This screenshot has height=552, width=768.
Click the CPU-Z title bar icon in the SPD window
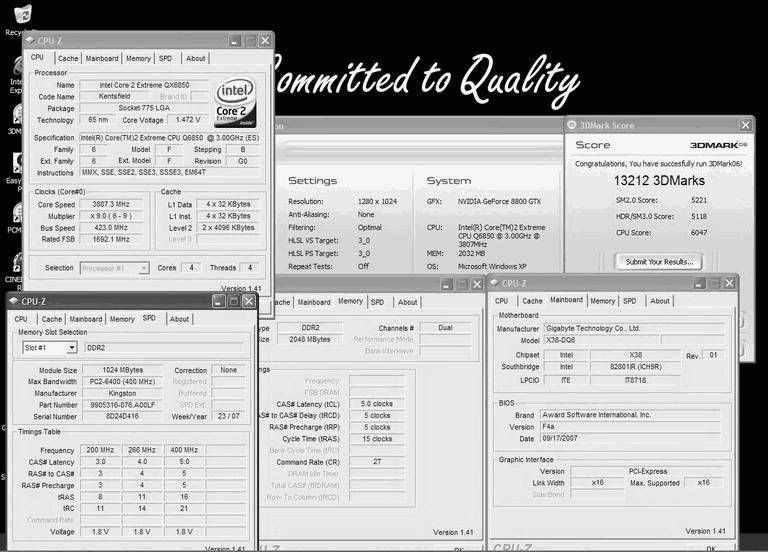click(x=14, y=301)
